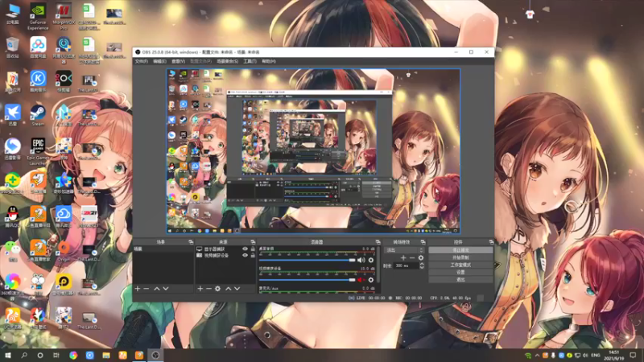Select the 视频捕获设备 source row
This screenshot has width=644, height=362.
226,255
